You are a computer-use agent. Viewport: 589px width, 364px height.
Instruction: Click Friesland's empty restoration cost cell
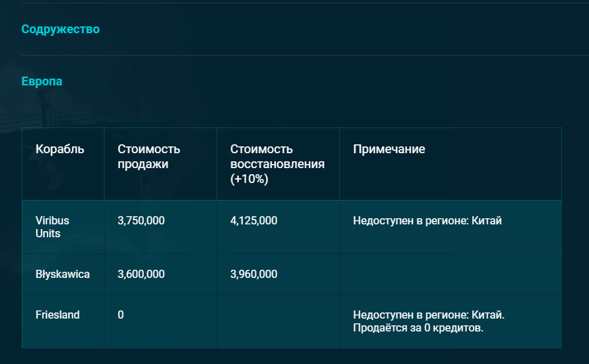tap(278, 321)
